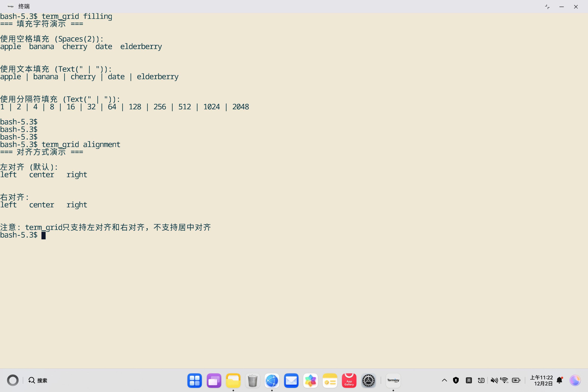Open the yellow Files folder icon
The height and width of the screenshot is (392, 588).
233,381
